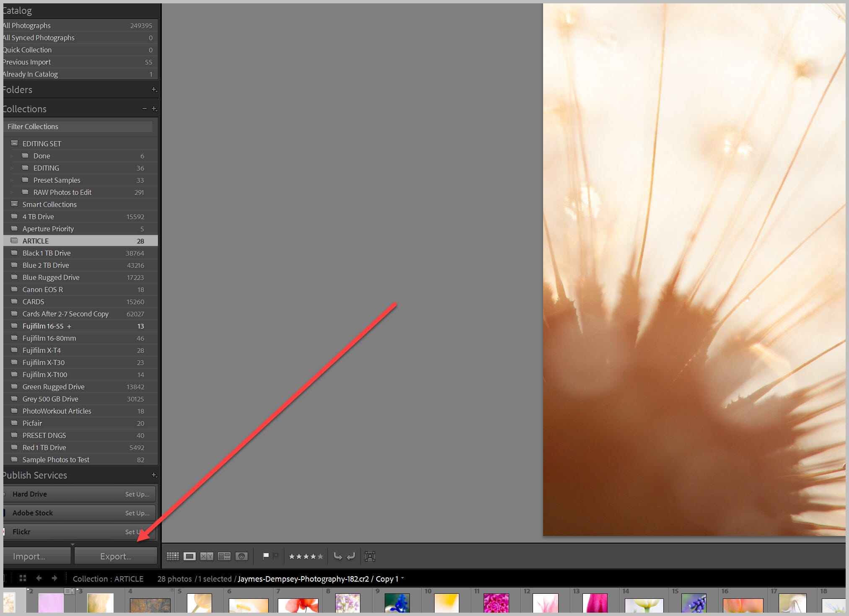
Task: Enable the ARTICLE collection filter
Action: [x=36, y=241]
